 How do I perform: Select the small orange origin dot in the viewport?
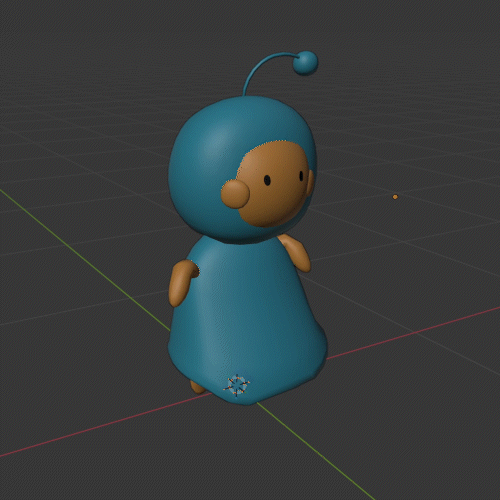coord(395,197)
